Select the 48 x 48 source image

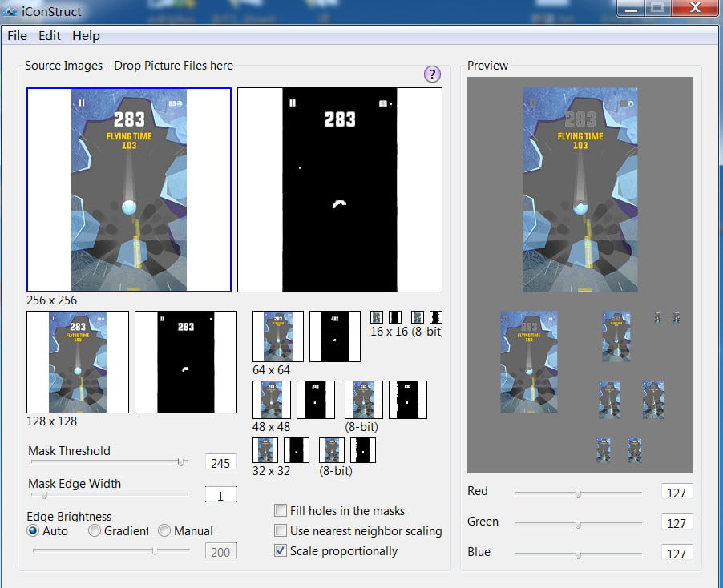[x=272, y=400]
